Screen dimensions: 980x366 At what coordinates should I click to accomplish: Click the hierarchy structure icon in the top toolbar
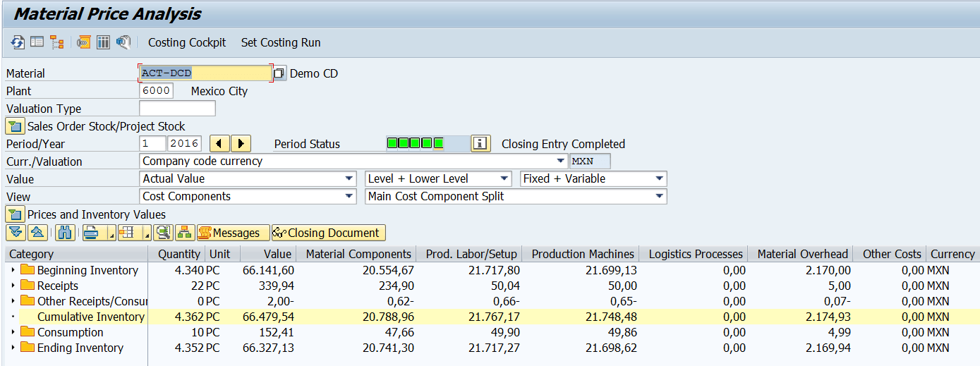click(56, 42)
